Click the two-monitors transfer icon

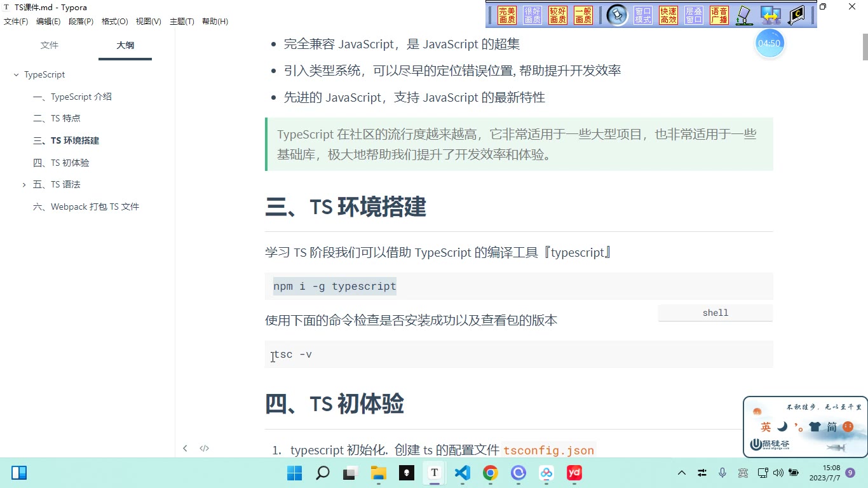coord(771,15)
